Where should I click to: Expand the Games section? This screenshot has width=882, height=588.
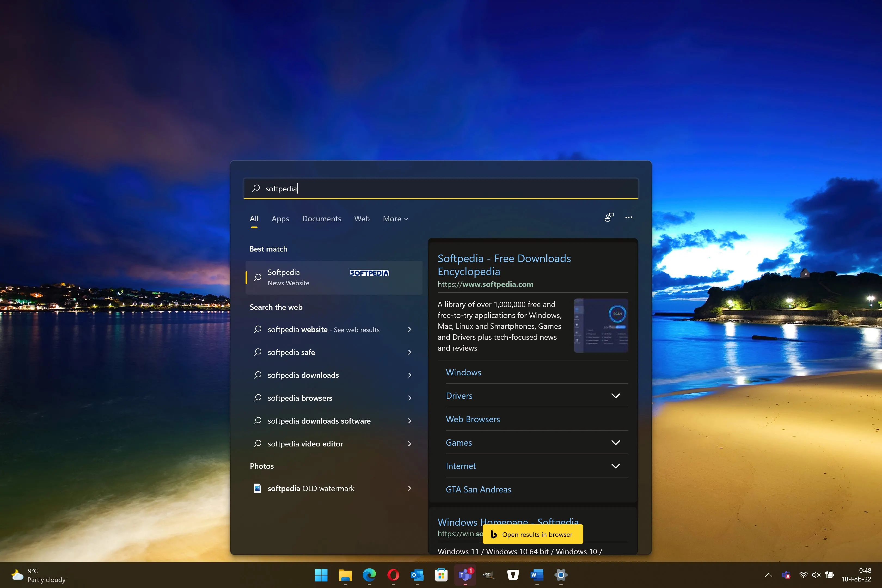coord(615,443)
